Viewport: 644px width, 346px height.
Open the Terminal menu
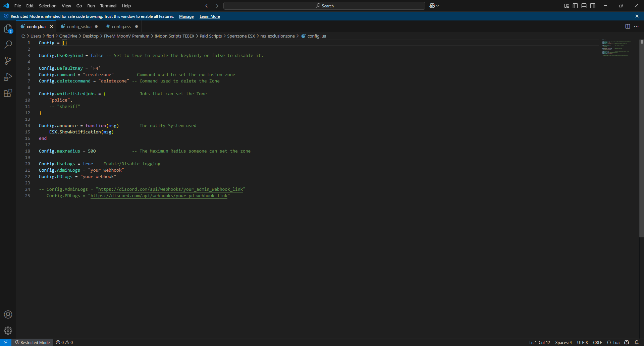click(x=108, y=6)
